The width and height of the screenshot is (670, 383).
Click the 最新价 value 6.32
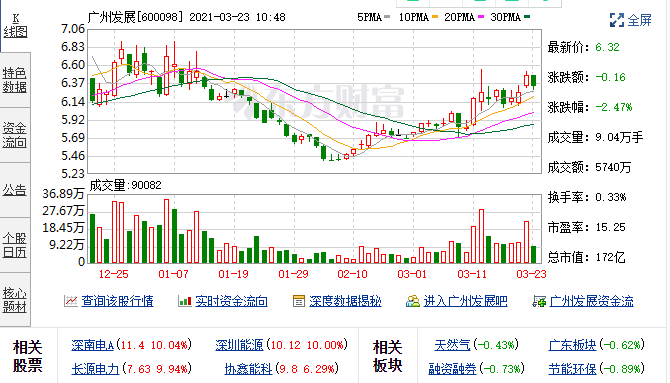[607, 47]
